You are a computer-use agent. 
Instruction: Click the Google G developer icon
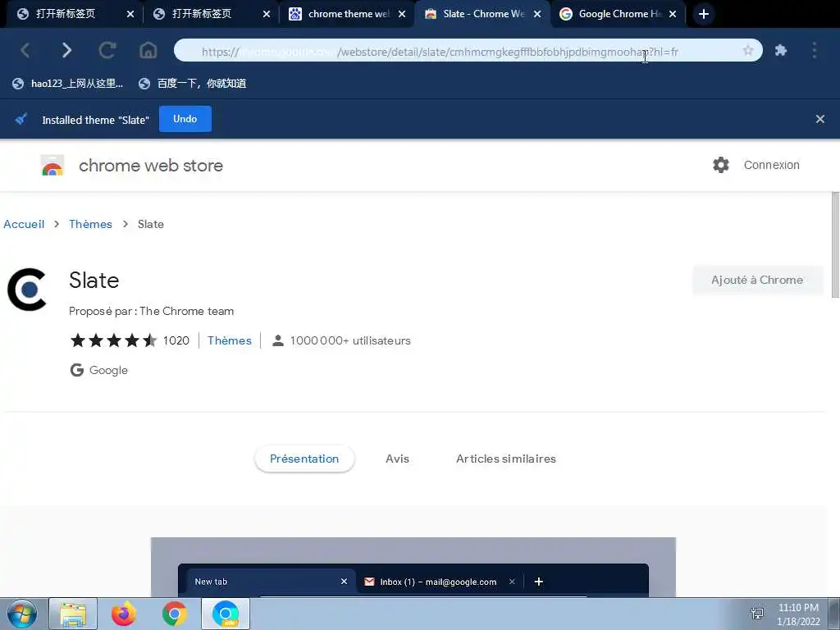(76, 370)
